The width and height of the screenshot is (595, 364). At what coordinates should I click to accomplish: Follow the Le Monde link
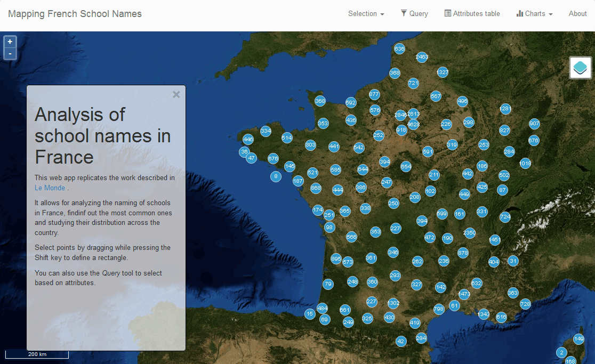click(x=50, y=188)
